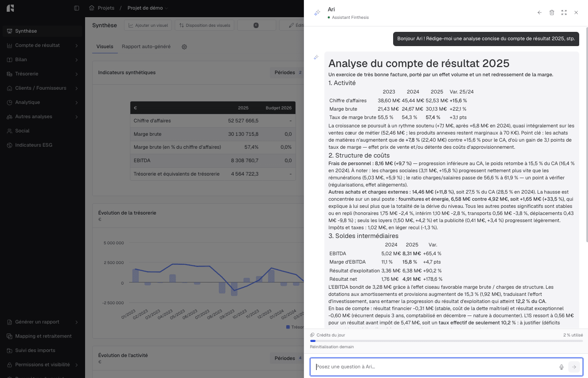Go to Mapping et retraitement
The image size is (588, 378).
click(x=42, y=336)
